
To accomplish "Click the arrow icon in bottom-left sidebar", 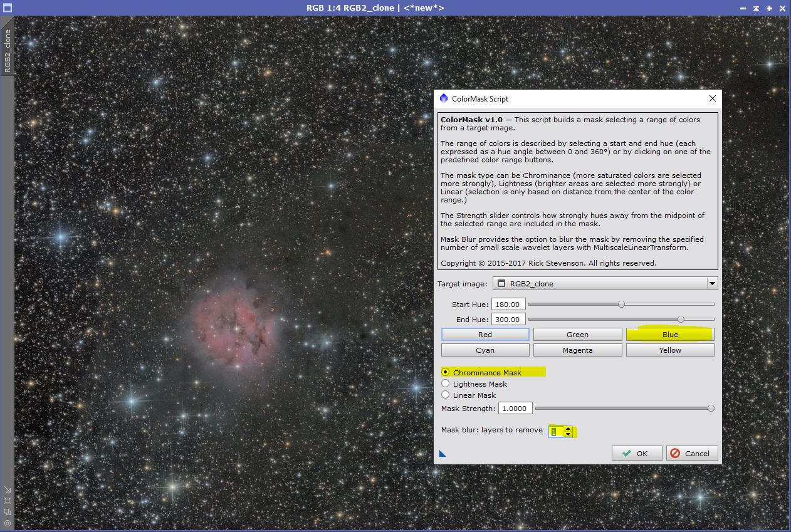I will tap(8, 490).
